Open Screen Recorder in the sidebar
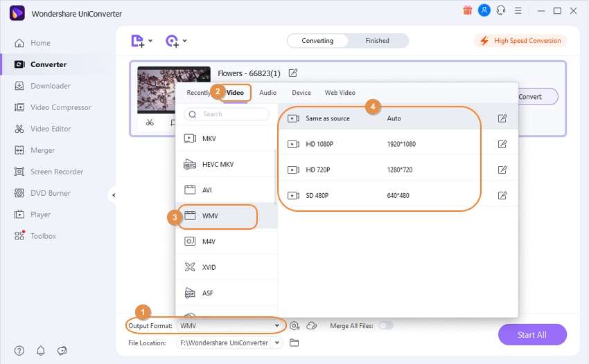The image size is (589, 364). coord(49,172)
